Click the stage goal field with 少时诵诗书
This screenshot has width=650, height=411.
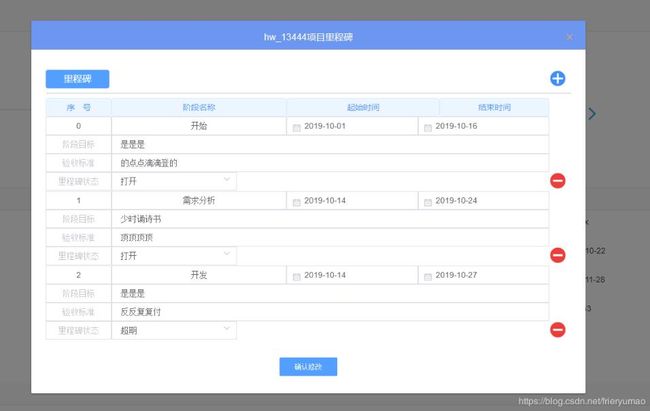[330, 219]
